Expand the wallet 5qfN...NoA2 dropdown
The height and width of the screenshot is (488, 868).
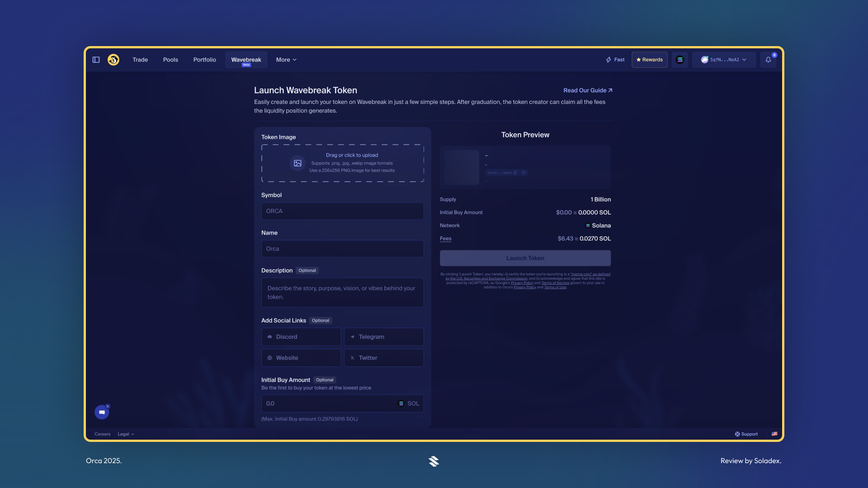point(724,60)
